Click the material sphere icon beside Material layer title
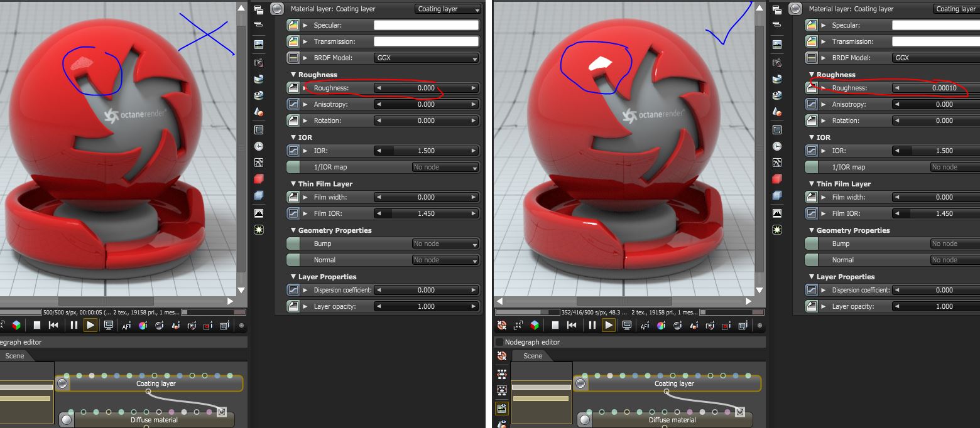980x428 pixels. (277, 9)
